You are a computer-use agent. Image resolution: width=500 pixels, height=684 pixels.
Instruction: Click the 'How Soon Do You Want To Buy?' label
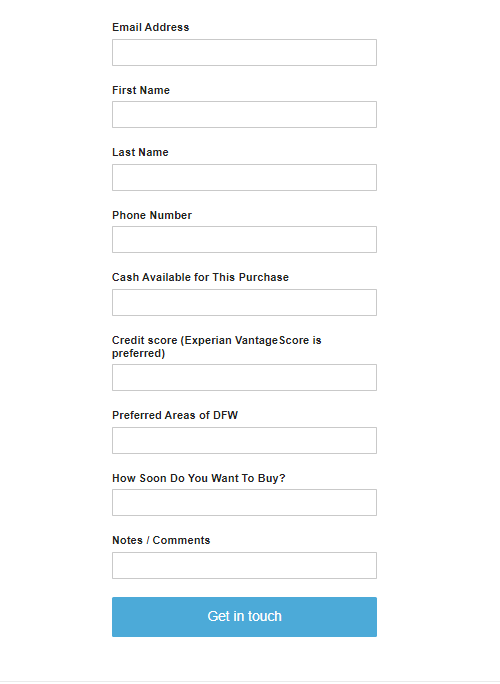pos(199,478)
